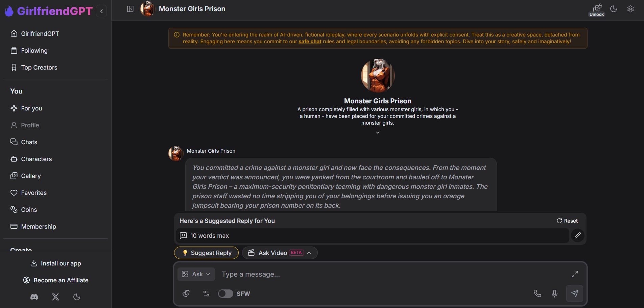Viewport: 644px width, 308px height.
Task: Expand message box to full screen
Action: [x=575, y=274]
